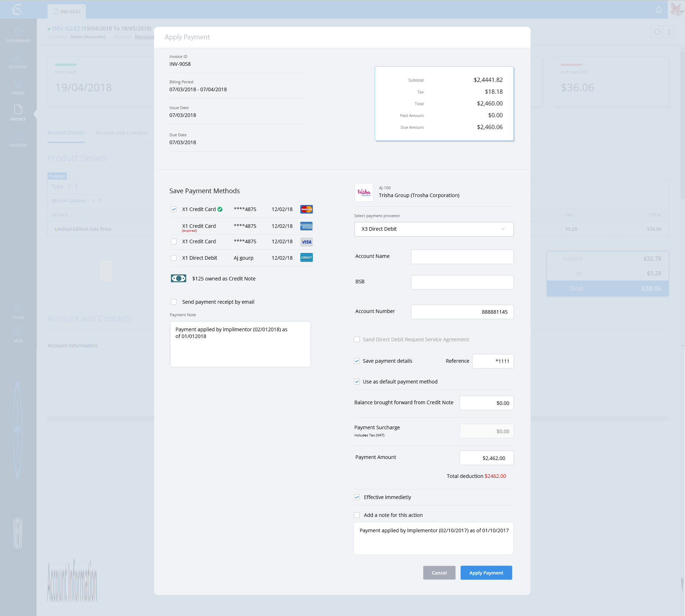The width and height of the screenshot is (685, 616).
Task: Uncheck Save payment details checkbox
Action: click(x=357, y=361)
